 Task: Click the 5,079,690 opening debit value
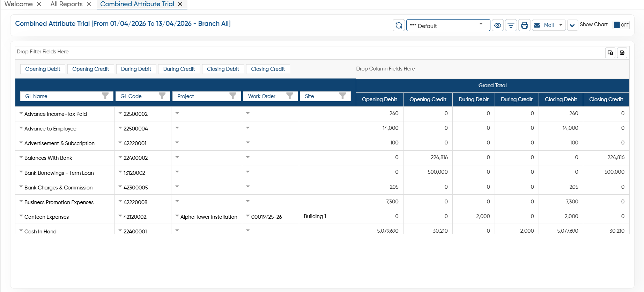387,231
